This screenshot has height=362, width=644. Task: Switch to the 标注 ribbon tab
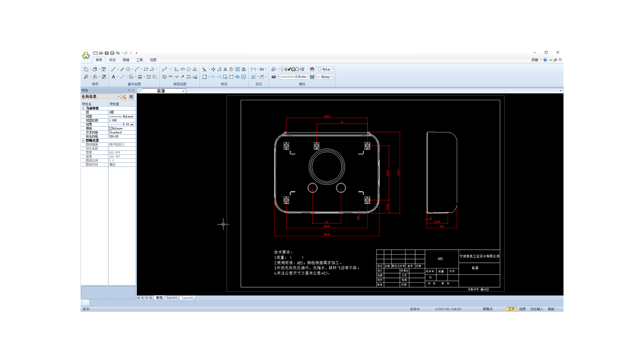pos(112,60)
